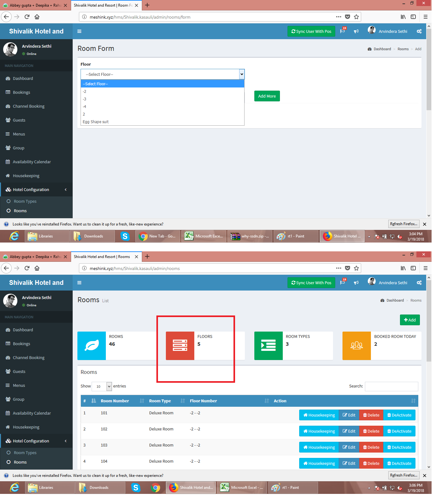Click the orange Booked Room Today icon
This screenshot has height=504, width=436.
click(357, 345)
